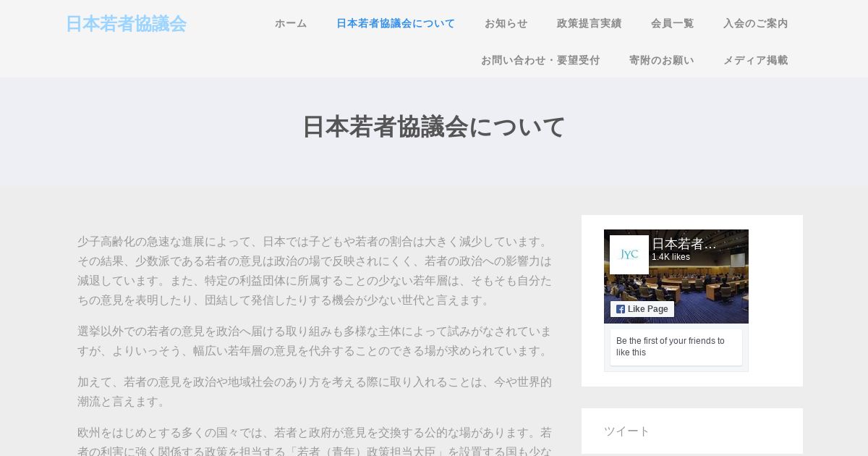868x456 pixels.
Task: Click the page heading 日本若者協議会について
Action: click(x=434, y=127)
